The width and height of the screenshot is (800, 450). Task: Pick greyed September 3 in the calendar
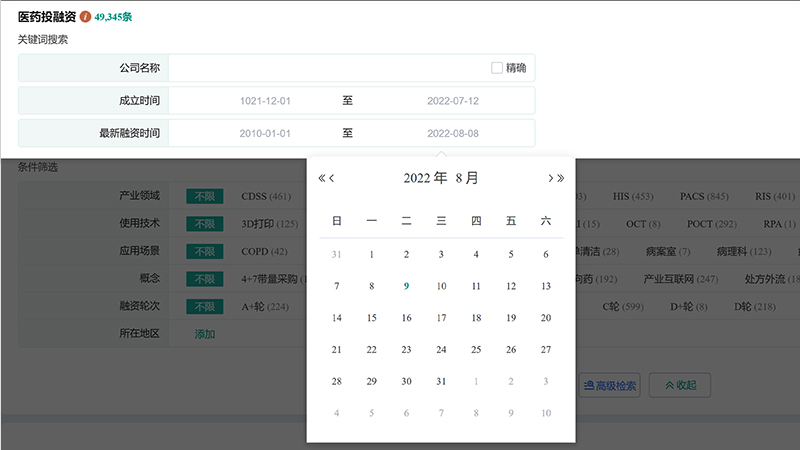pos(546,381)
